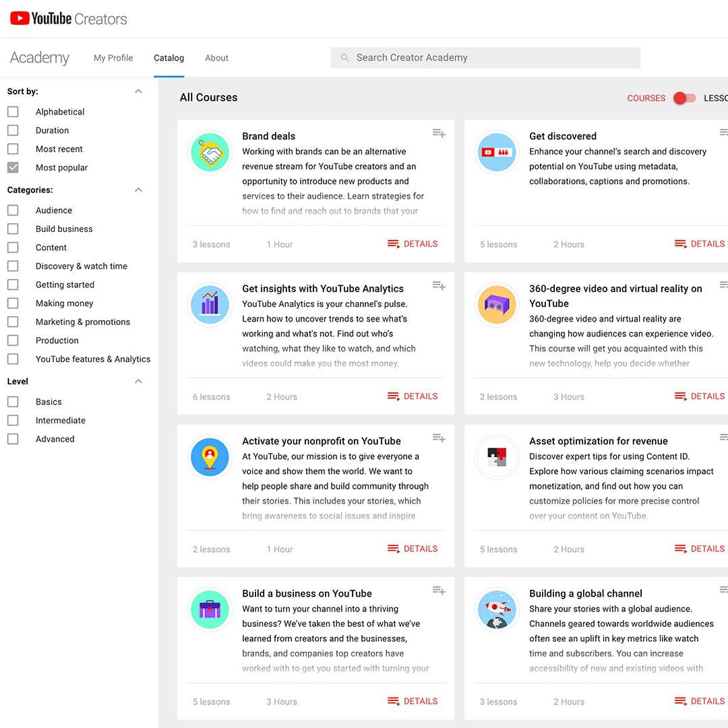Click the COURSES label
The width and height of the screenshot is (728, 728).
coord(646,98)
